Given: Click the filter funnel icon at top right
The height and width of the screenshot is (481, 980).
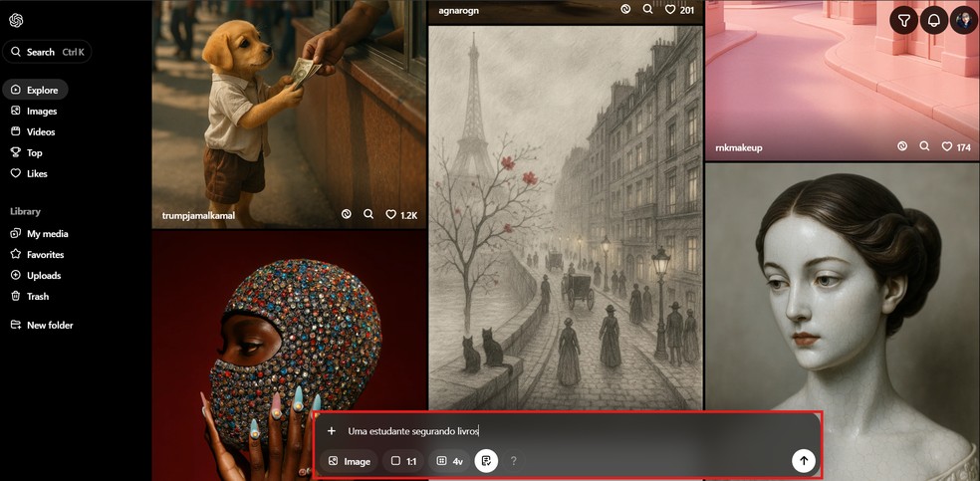Looking at the screenshot, I should 903,21.
